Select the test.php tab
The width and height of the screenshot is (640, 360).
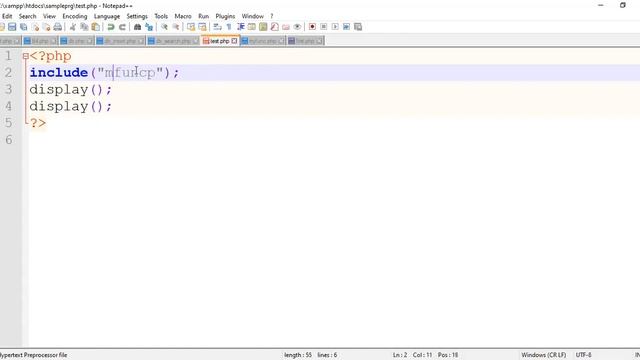click(x=220, y=41)
